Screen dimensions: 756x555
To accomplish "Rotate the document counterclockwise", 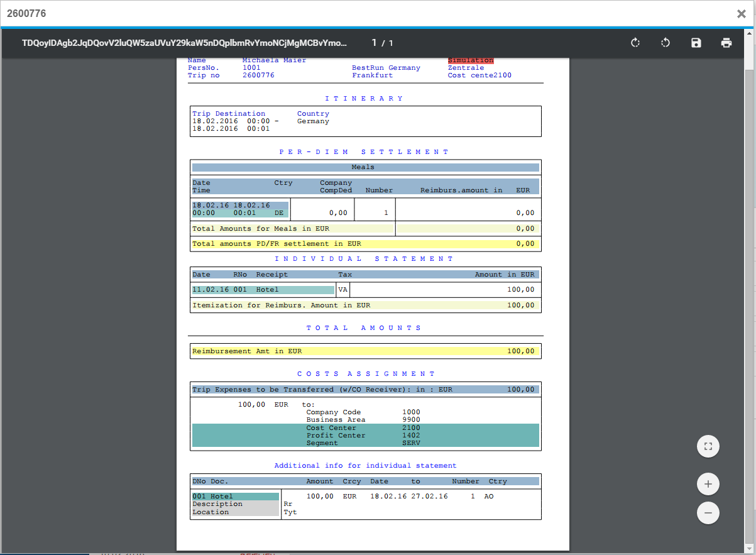I will 665,43.
